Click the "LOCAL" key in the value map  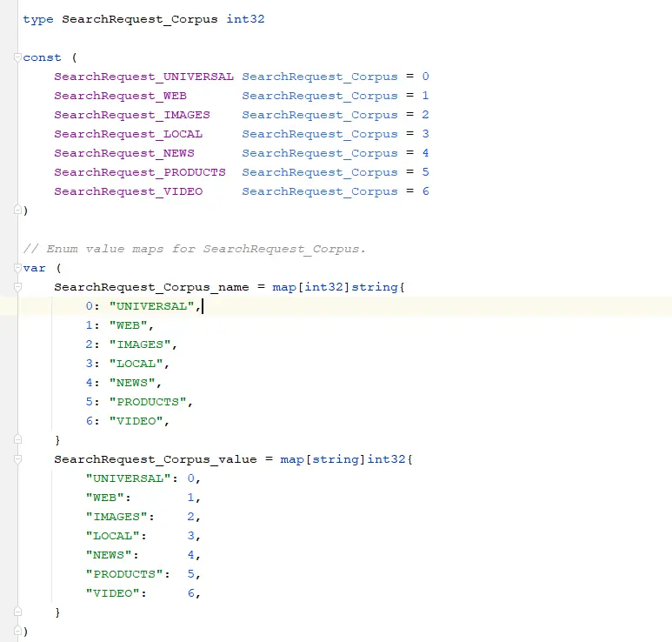pos(113,536)
